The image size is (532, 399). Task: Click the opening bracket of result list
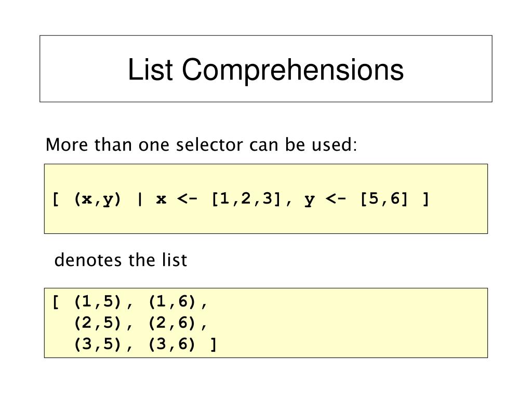(x=56, y=302)
